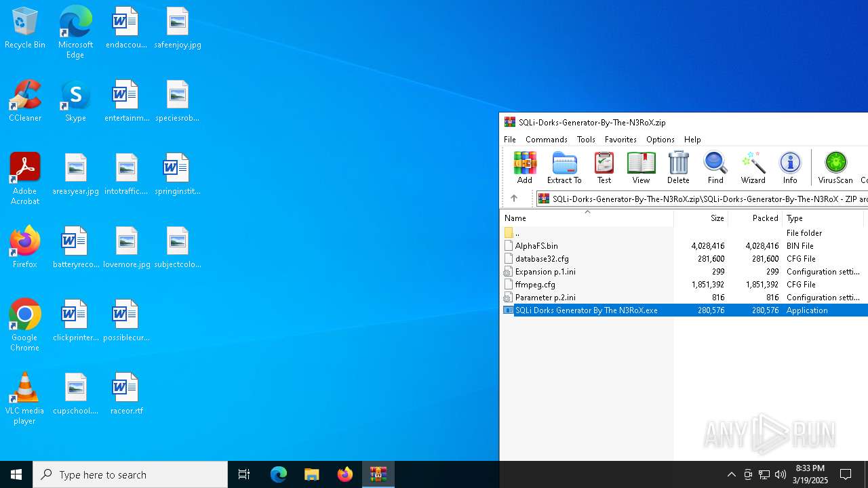Click Edge icon in the taskbar
This screenshot has width=868, height=488.
click(279, 474)
